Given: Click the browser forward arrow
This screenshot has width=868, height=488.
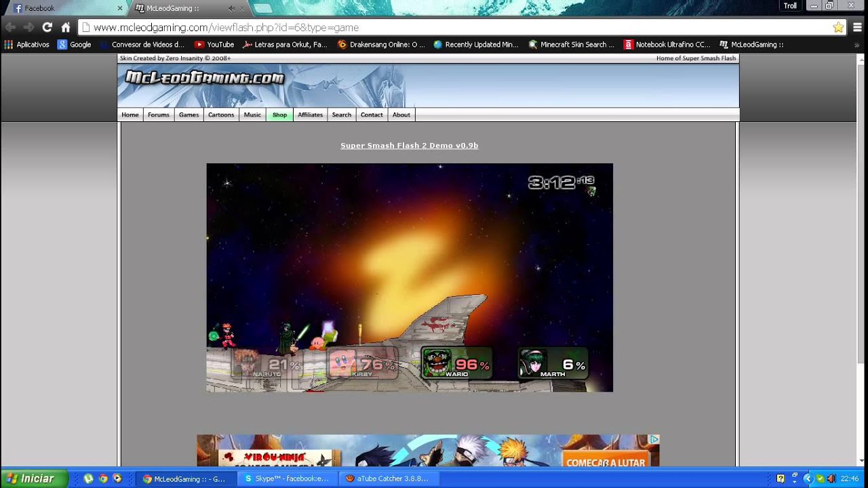Looking at the screenshot, I should click(x=28, y=27).
